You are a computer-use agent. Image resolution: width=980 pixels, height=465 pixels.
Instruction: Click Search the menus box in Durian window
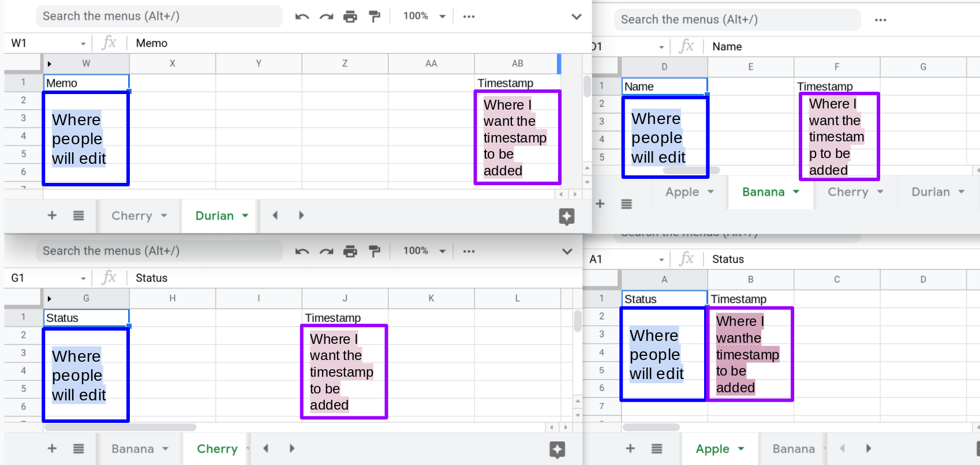[159, 16]
